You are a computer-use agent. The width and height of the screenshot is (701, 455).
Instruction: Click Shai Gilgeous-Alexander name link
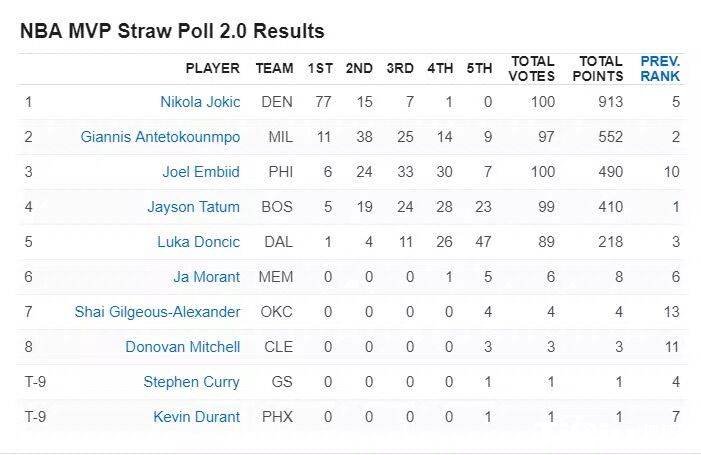click(157, 312)
